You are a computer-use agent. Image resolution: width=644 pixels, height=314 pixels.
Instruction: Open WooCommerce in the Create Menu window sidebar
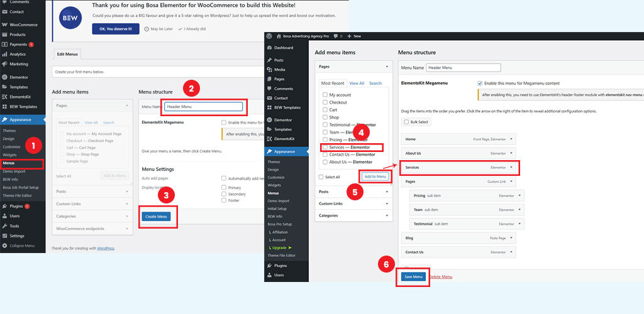coord(23,24)
